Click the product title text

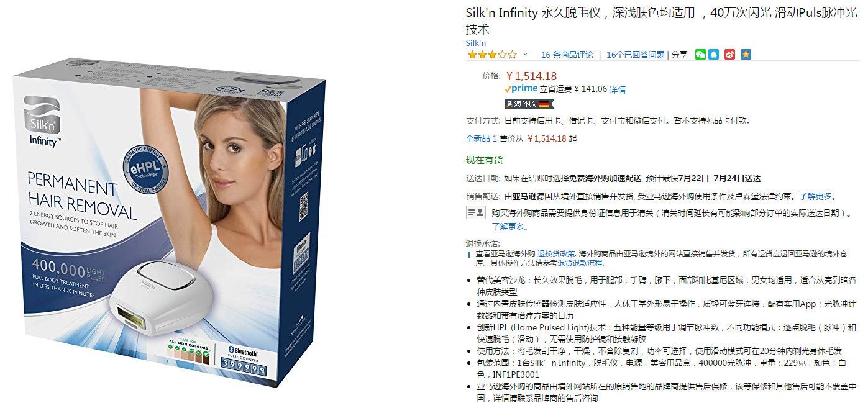tap(661, 20)
